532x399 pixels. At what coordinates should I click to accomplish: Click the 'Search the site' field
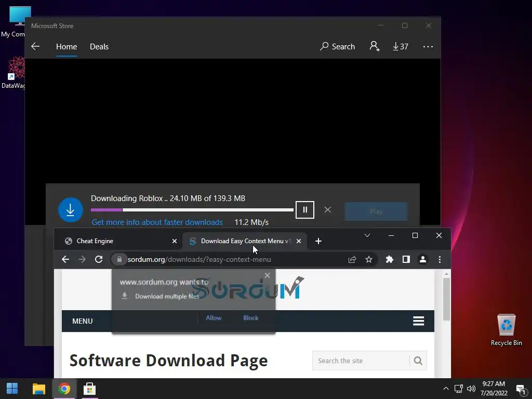361,361
